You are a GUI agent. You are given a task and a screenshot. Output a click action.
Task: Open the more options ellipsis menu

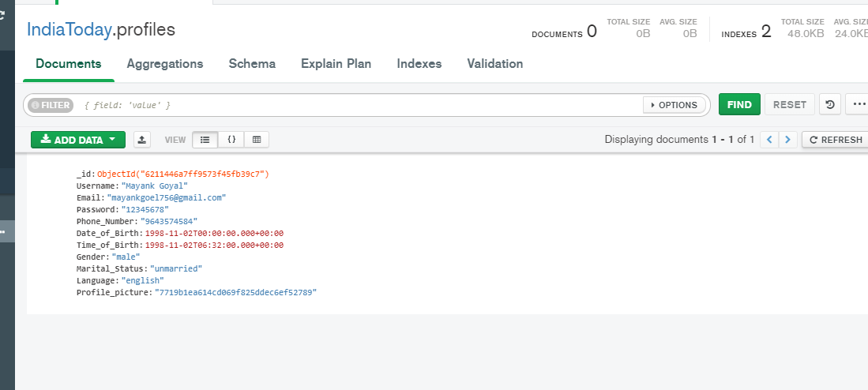point(859,104)
